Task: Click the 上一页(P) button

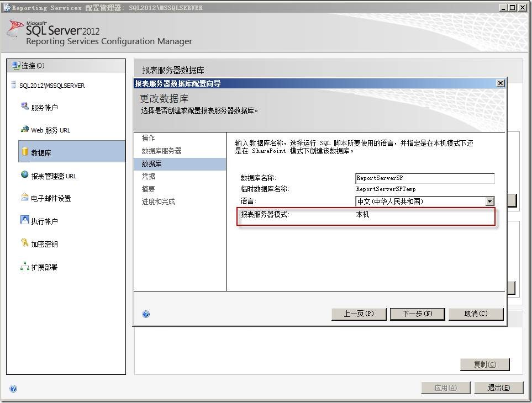Action: 359,314
